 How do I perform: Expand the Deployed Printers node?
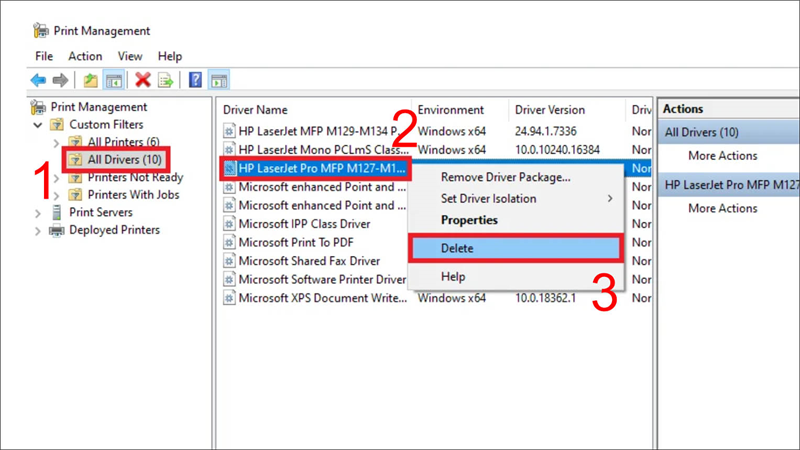click(x=38, y=231)
